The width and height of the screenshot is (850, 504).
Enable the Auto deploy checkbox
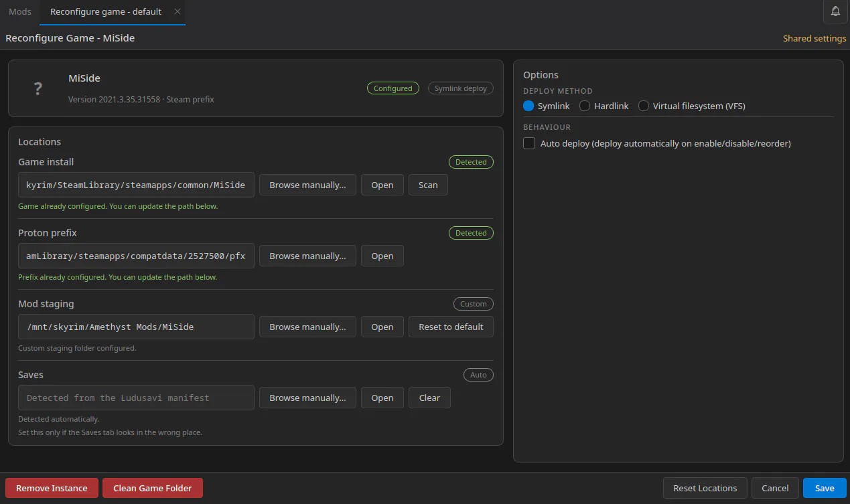click(529, 143)
